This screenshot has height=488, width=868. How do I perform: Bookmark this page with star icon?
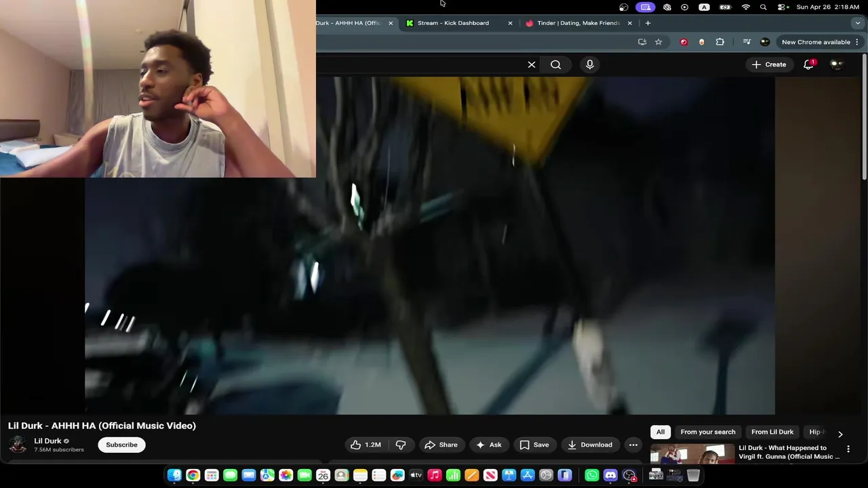click(x=658, y=42)
